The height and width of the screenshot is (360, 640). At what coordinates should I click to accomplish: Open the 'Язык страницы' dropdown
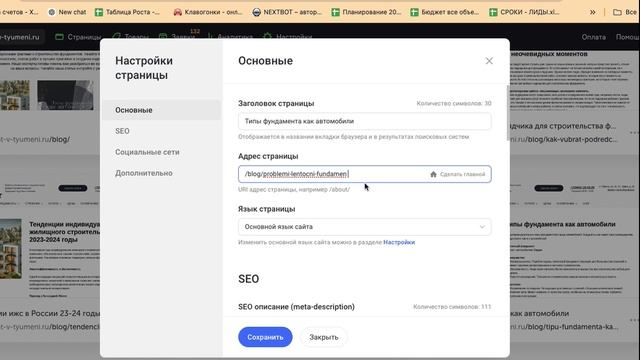tap(364, 227)
